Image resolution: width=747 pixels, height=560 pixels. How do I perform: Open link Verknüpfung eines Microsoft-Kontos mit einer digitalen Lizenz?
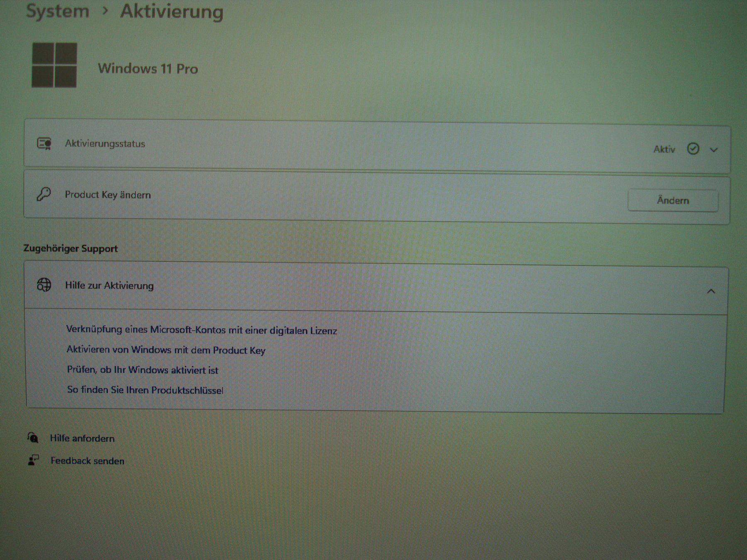coord(201,330)
